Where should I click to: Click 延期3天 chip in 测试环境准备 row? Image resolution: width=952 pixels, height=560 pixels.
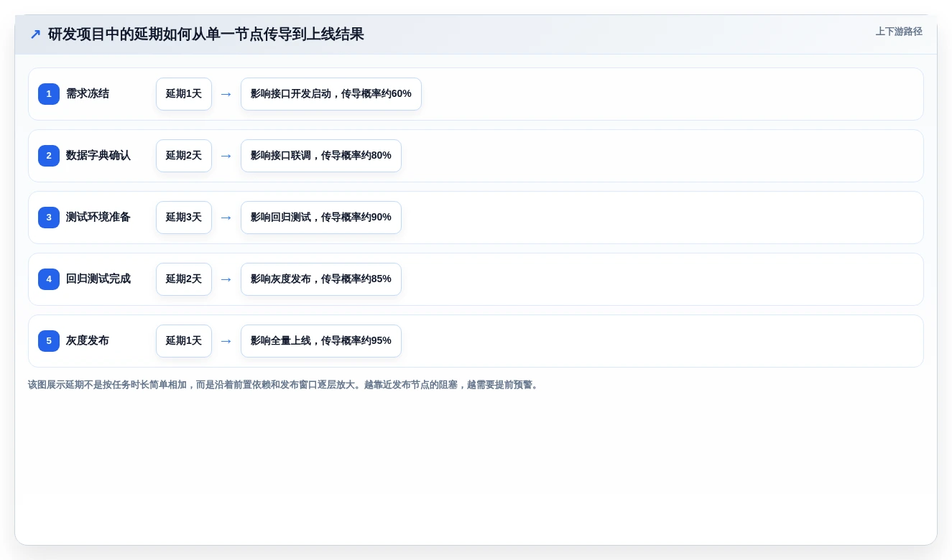pos(184,218)
